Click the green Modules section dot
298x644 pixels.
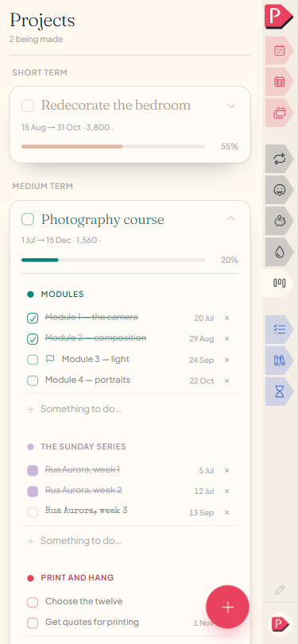pos(30,294)
